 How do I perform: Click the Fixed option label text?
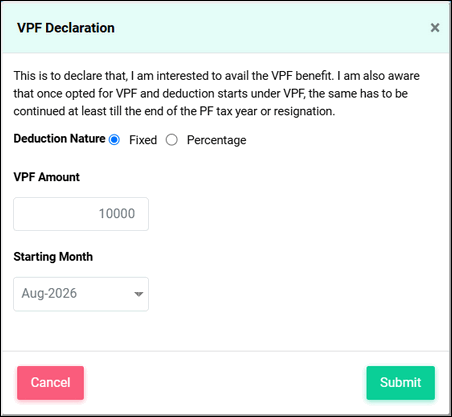[143, 140]
